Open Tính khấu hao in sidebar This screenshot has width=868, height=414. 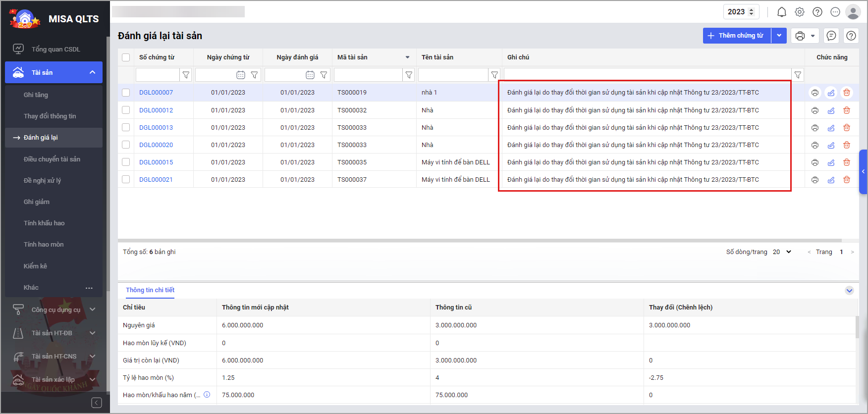point(44,223)
